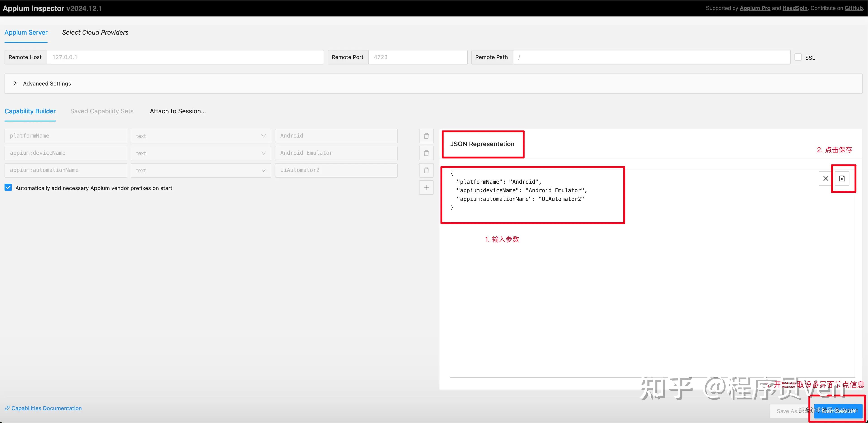Add a new capability with plus icon
Screen dimensions: 868x423
pyautogui.click(x=426, y=188)
